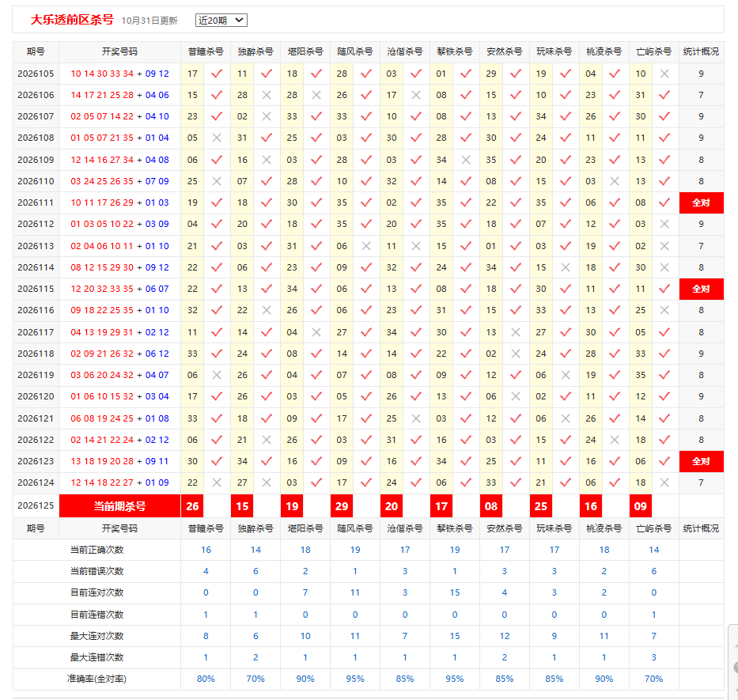This screenshot has width=738, height=700.
Task: Click the red 当前期杀号 cell
Action: coord(120,506)
